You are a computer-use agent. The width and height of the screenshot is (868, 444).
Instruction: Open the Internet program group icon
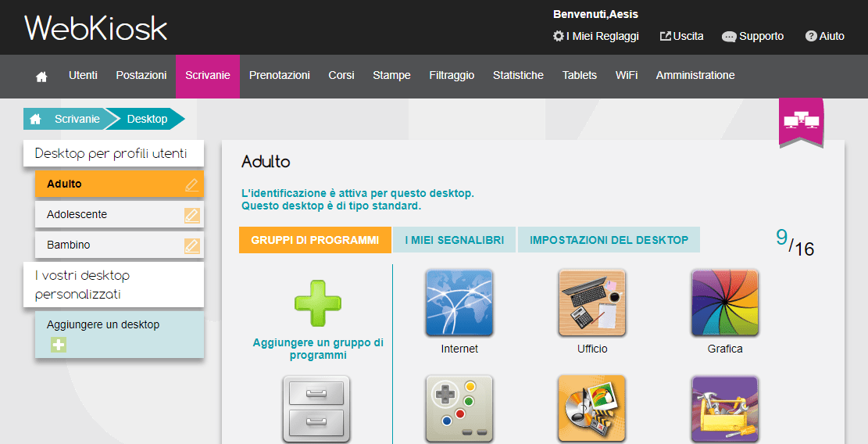459,303
